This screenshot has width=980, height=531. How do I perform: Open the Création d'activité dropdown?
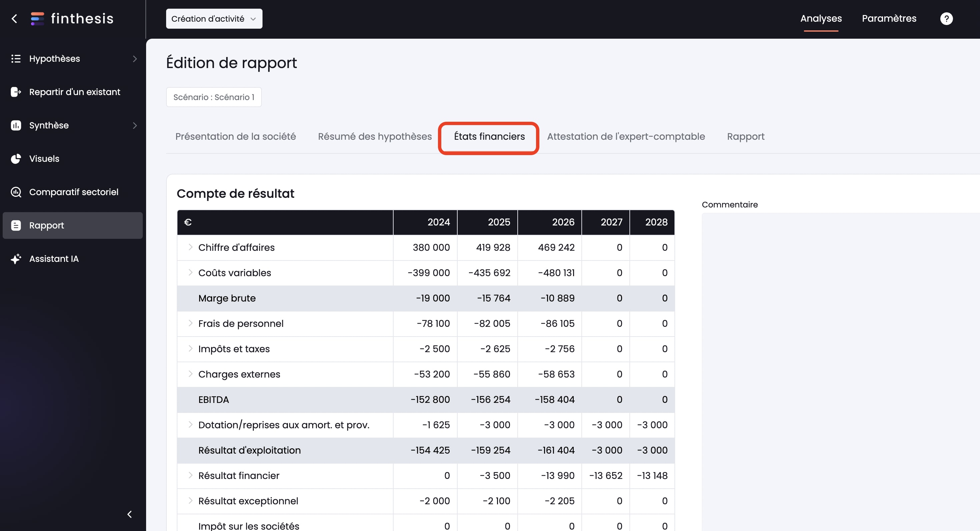[x=214, y=19]
